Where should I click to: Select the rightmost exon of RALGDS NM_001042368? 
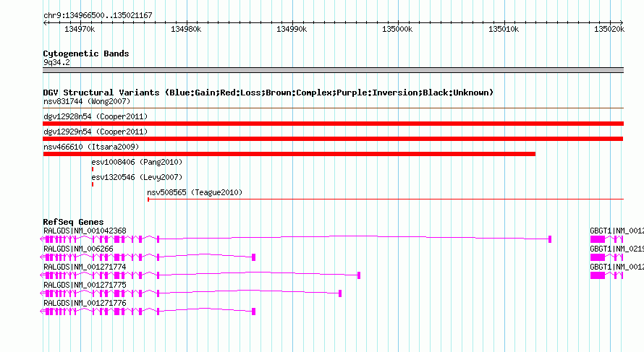point(550,239)
